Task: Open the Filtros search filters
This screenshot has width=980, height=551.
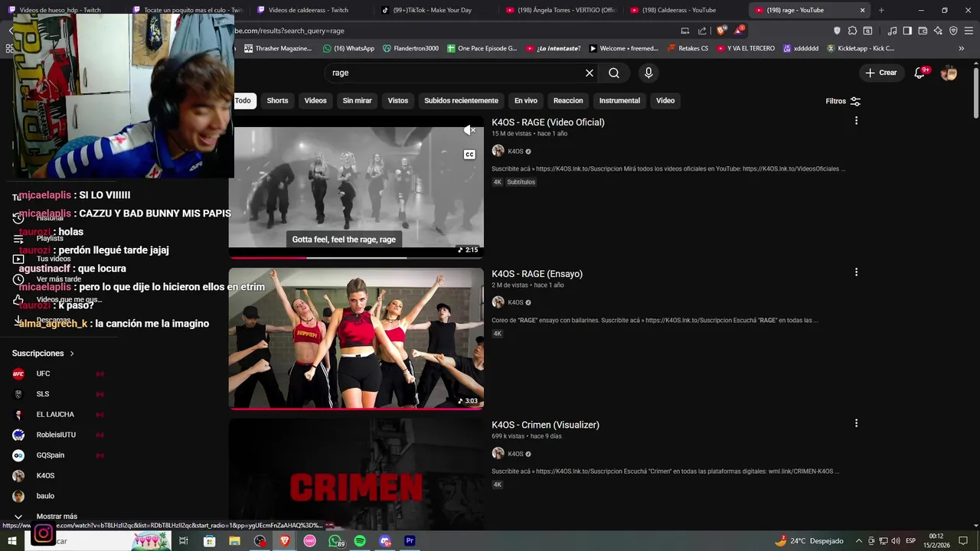Action: pyautogui.click(x=843, y=101)
